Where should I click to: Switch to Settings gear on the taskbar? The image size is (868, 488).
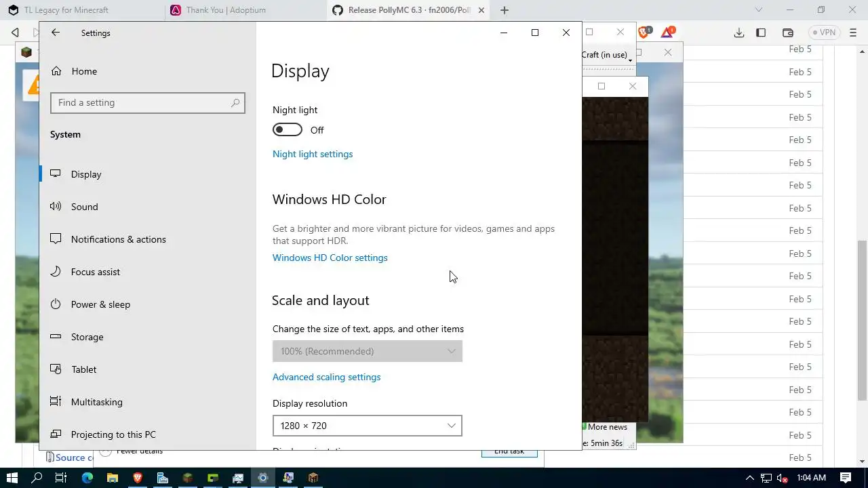coord(263,478)
